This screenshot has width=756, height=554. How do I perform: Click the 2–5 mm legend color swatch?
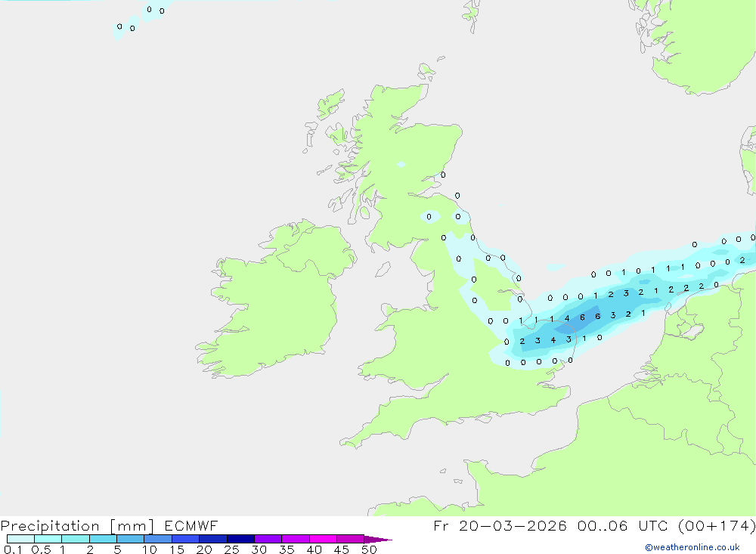pos(103,539)
